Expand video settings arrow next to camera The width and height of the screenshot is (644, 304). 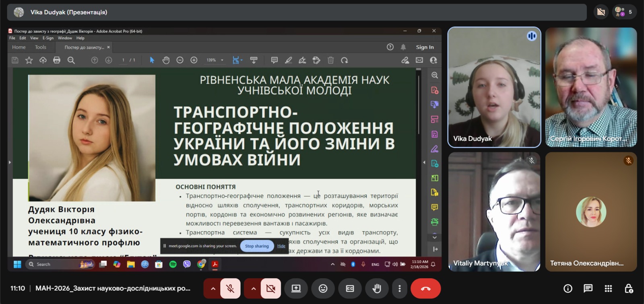253,289
